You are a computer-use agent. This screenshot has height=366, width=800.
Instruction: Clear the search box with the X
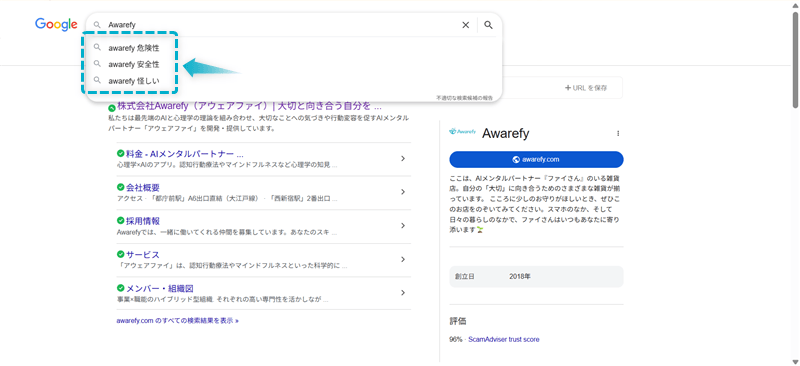coord(465,25)
